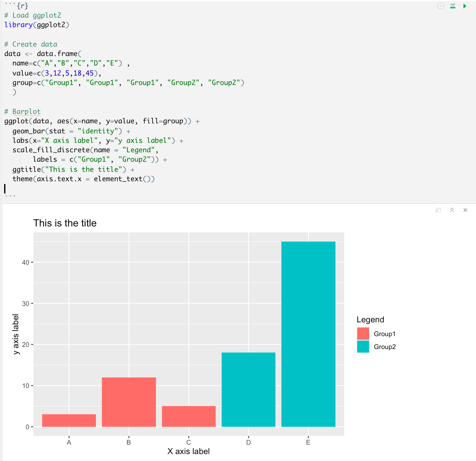Open the chunk options gear
Viewport: 476px width, 461px height.
[x=440, y=6]
